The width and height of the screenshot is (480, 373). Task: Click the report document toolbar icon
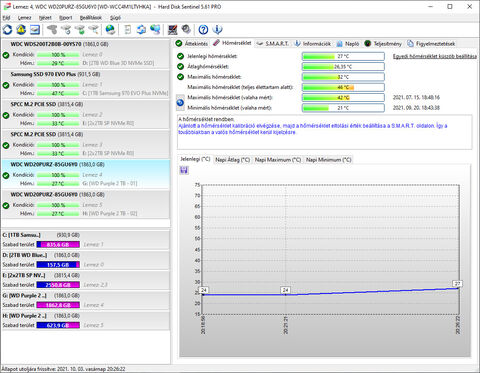tap(127, 30)
